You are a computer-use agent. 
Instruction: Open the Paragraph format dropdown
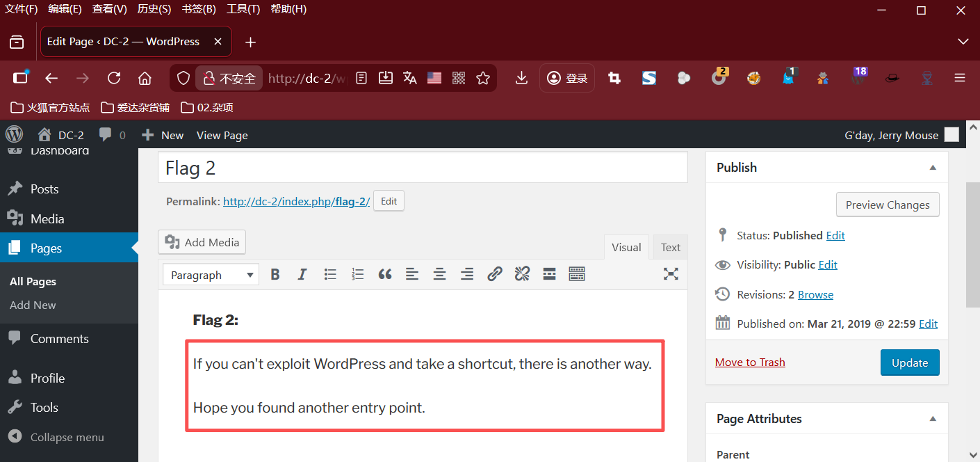tap(211, 275)
